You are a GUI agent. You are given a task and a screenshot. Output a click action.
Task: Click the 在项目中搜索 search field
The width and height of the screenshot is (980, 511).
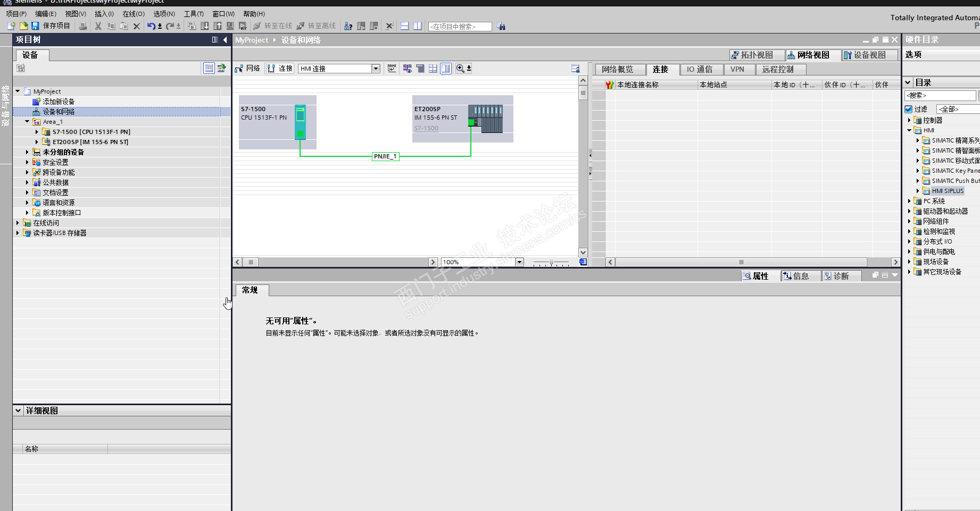pyautogui.click(x=460, y=27)
